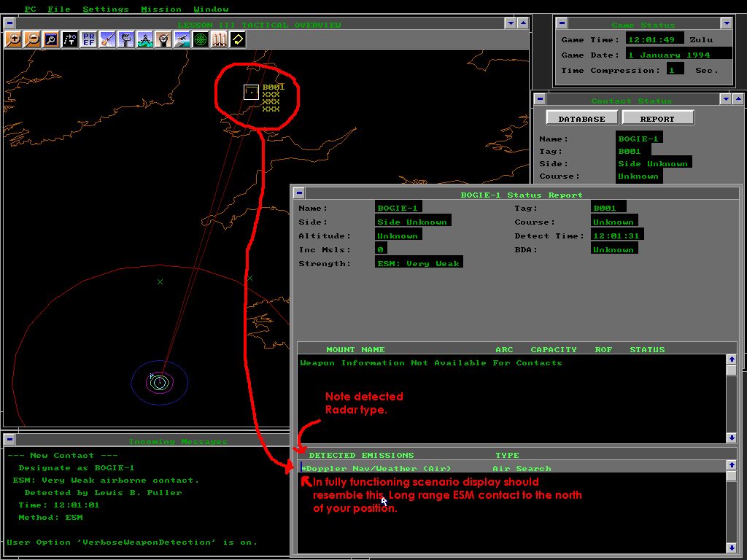
Task: Click the green radar scope icon
Action: 201,39
